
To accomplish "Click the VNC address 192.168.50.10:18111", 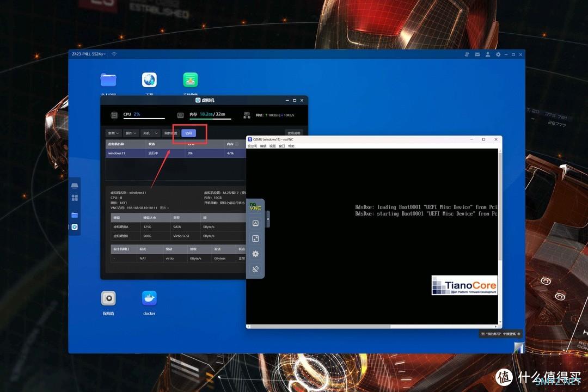I will [x=142, y=208].
